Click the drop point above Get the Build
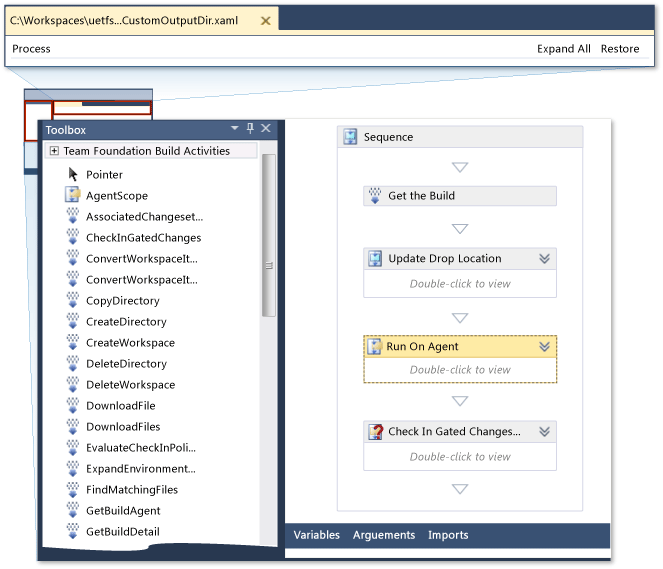The width and height of the screenshot is (663, 569). (x=460, y=167)
